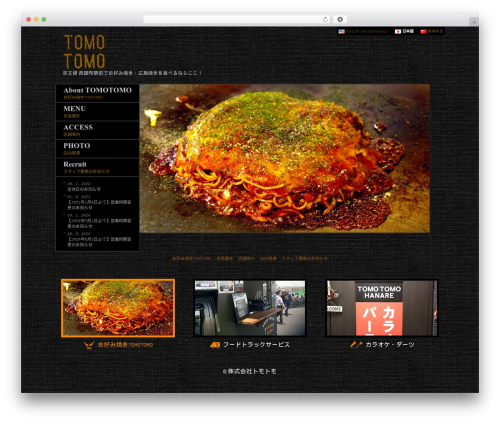Click the US flag icon for English
This screenshot has height=423, width=500.
[x=341, y=31]
